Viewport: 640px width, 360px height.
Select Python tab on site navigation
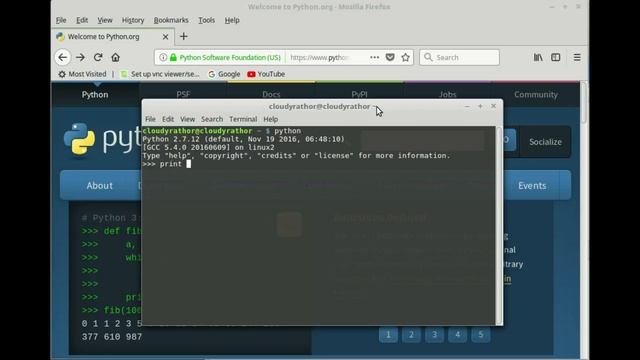tap(95, 95)
